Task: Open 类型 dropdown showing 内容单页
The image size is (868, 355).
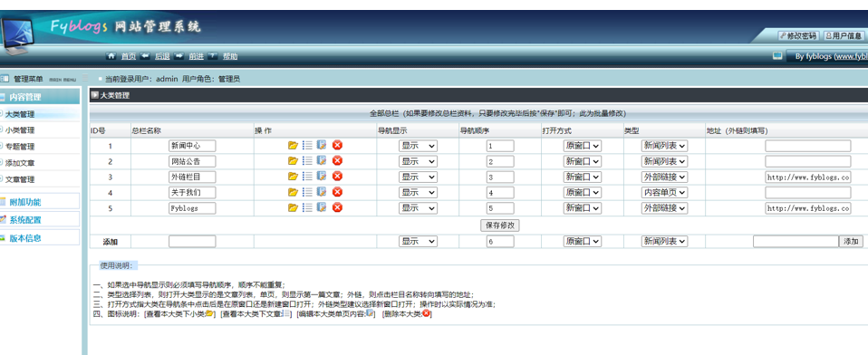Action: click(x=664, y=192)
